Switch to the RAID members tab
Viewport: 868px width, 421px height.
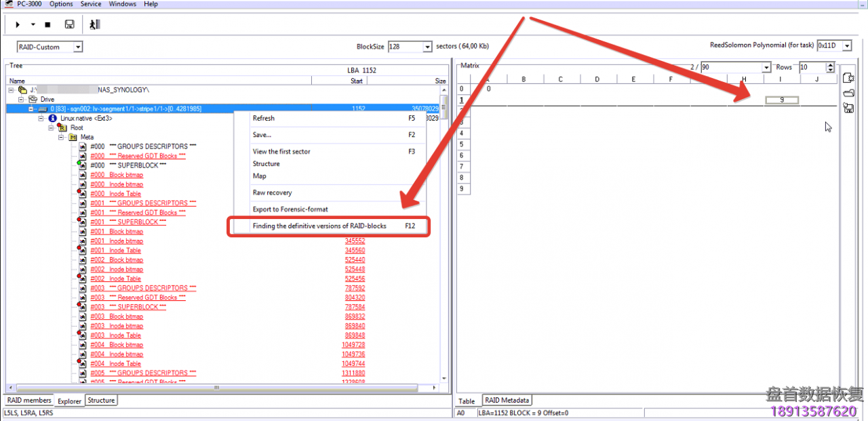[x=29, y=401]
